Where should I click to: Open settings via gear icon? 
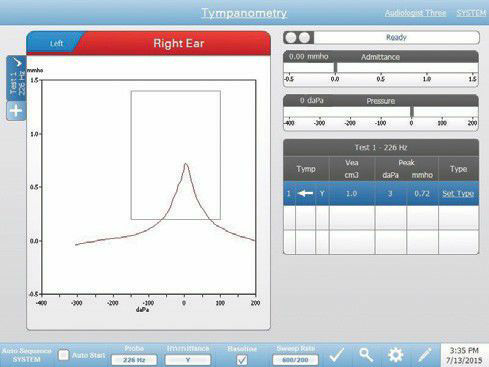[x=395, y=355]
